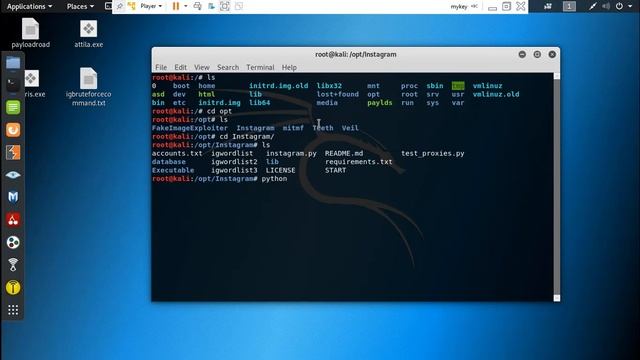Image resolution: width=640 pixels, height=360 pixels.
Task: Click 'initrd.img.old' in root listing
Action: click(278, 86)
